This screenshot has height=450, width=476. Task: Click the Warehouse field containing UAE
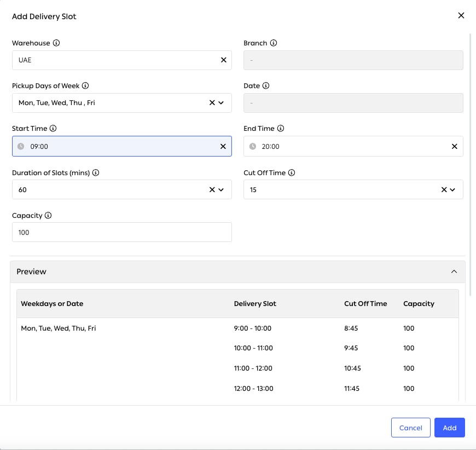tap(122, 60)
